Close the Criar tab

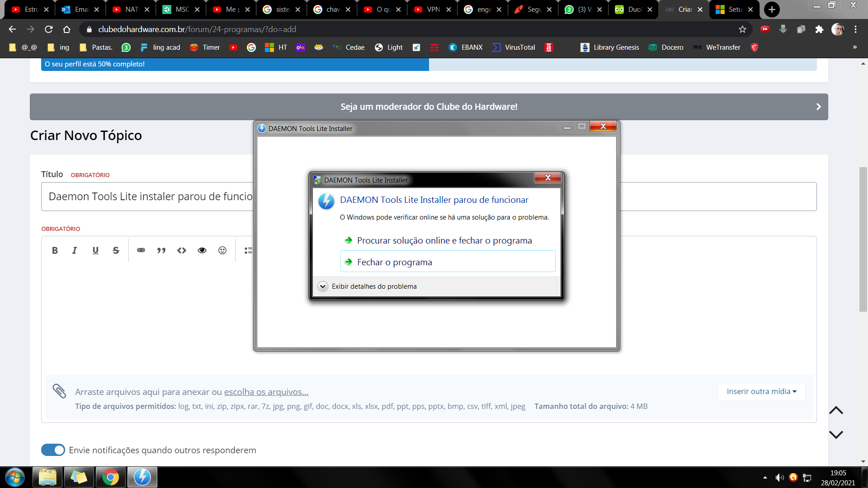click(x=700, y=9)
